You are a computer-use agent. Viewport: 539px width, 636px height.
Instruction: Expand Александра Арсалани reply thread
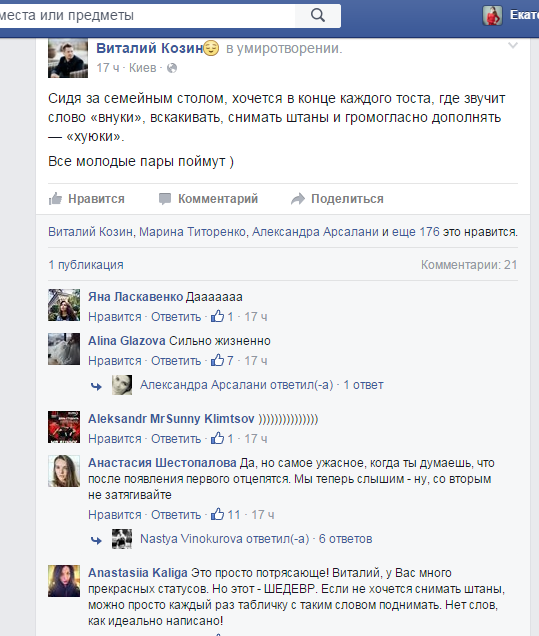(x=262, y=385)
